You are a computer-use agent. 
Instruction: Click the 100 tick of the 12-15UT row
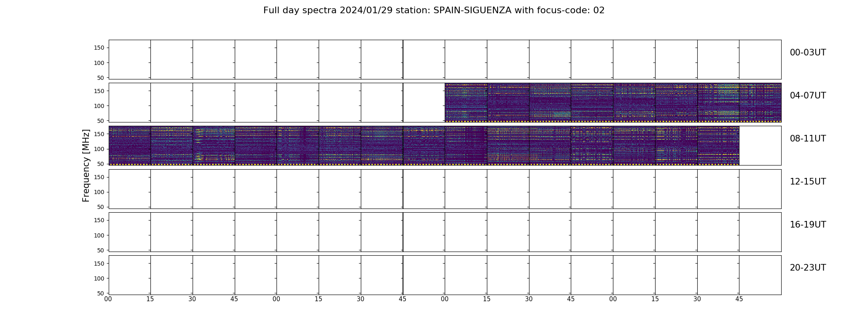click(99, 192)
